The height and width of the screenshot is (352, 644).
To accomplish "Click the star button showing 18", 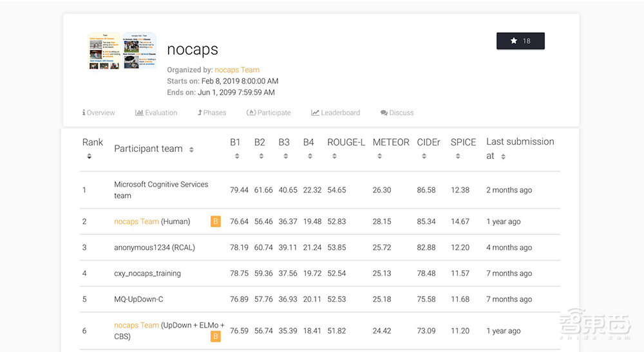I will [x=520, y=41].
